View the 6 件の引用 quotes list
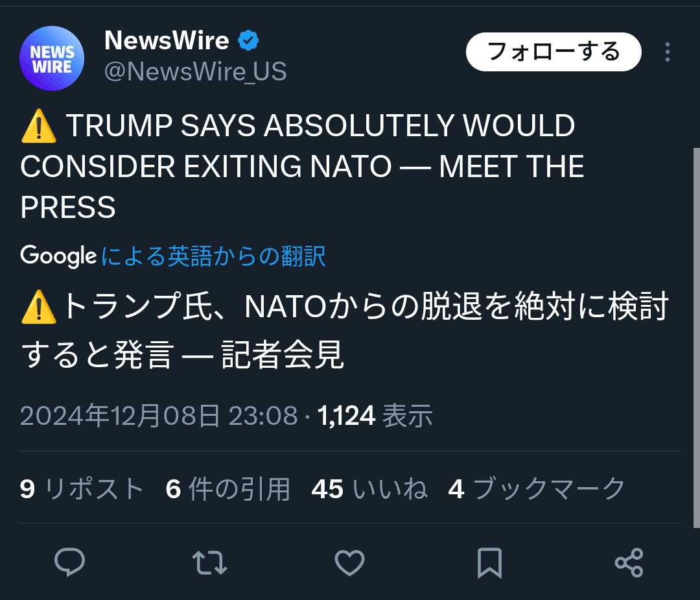 (x=227, y=488)
